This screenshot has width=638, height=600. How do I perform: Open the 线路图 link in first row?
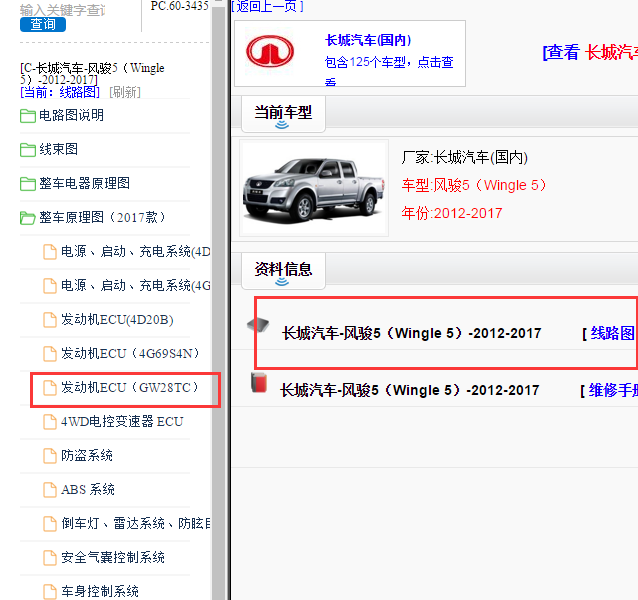tap(612, 334)
